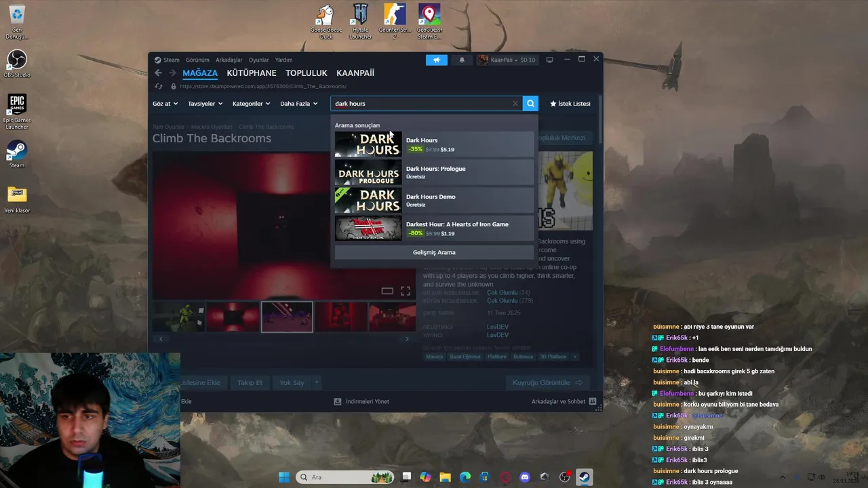Switch to MAĞAZA tab
Viewport: 868px width, 488px height.
[x=200, y=73]
